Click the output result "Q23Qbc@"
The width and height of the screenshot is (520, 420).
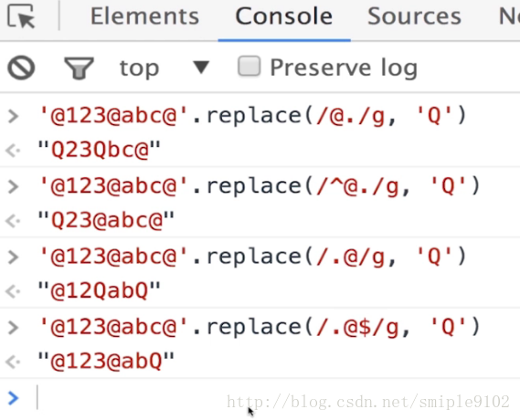(100, 150)
